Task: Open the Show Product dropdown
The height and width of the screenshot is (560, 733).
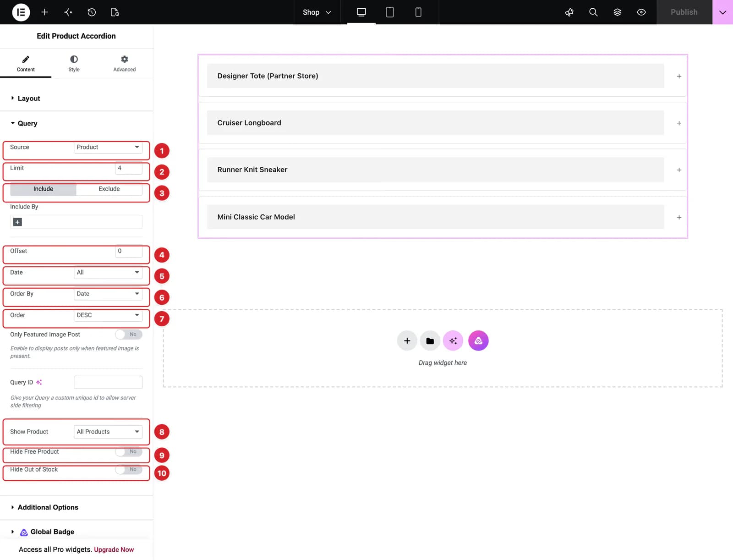Action: (x=108, y=432)
